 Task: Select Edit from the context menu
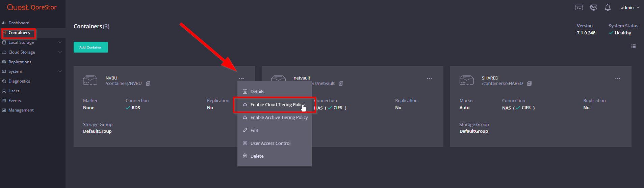pos(274,130)
